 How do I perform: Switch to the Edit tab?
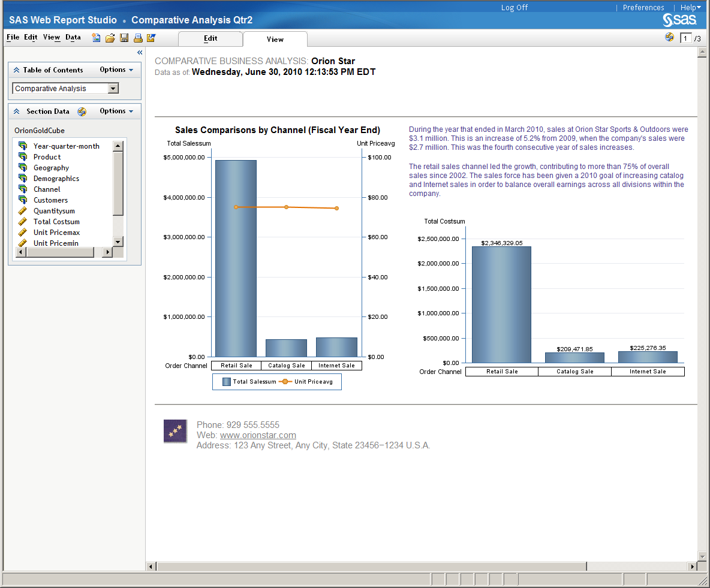point(210,38)
